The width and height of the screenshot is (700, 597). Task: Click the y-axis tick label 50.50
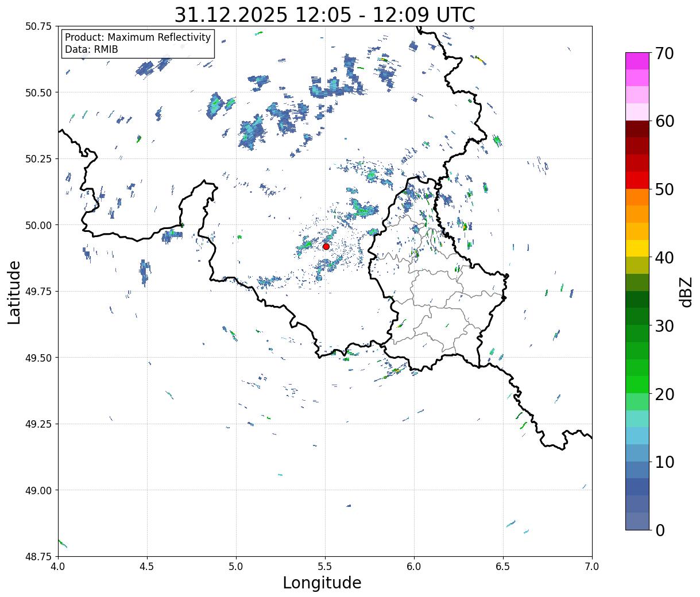pyautogui.click(x=38, y=92)
